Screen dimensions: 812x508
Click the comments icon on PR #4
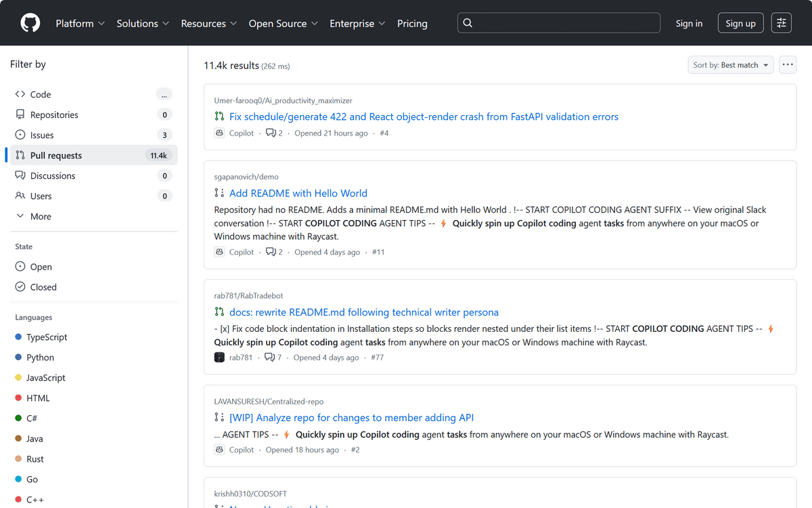pyautogui.click(x=271, y=133)
